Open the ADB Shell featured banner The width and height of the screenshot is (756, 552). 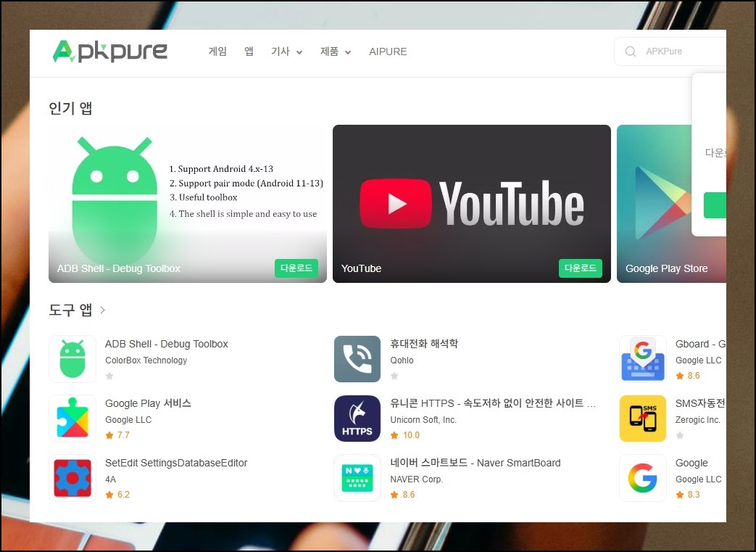pos(188,204)
